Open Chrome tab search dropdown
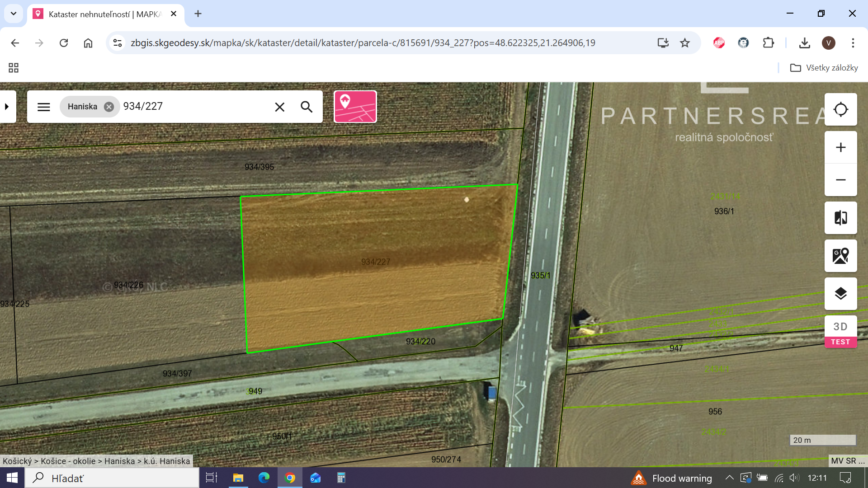This screenshot has height=488, width=868. tap(14, 14)
